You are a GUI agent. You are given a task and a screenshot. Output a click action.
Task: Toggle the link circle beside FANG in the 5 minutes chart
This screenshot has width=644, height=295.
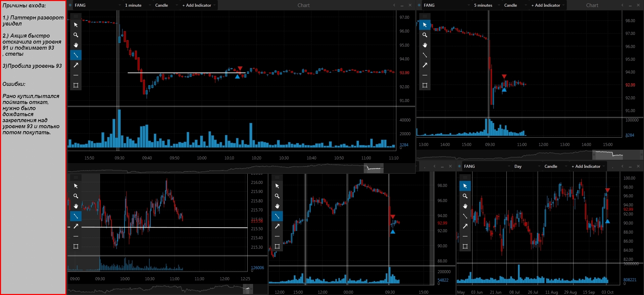click(x=419, y=5)
